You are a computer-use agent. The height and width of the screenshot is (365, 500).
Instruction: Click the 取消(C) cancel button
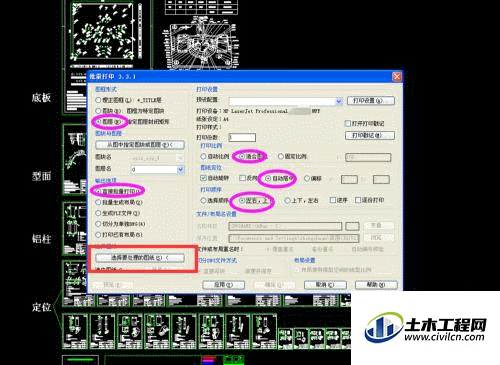tap(325, 285)
